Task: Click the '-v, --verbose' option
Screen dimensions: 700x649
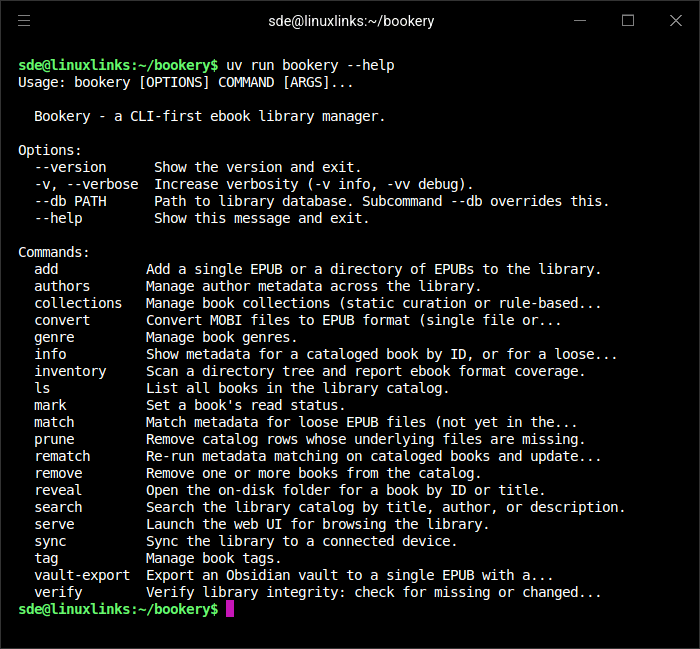Action: tap(87, 184)
